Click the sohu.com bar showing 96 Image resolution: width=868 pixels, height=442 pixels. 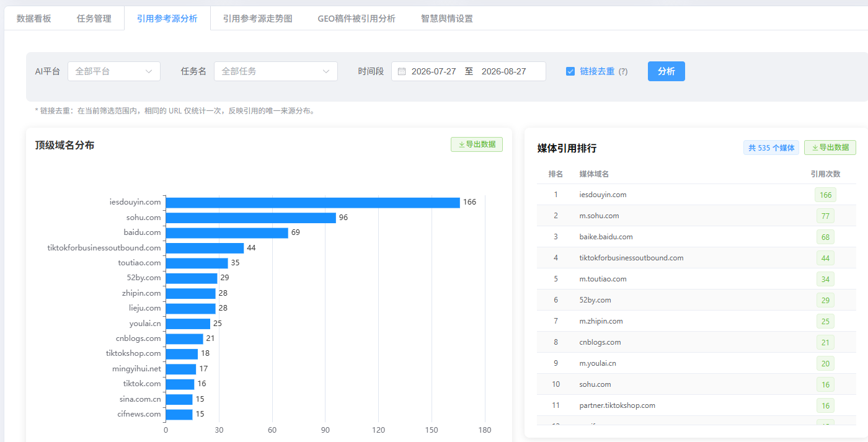tap(250, 218)
